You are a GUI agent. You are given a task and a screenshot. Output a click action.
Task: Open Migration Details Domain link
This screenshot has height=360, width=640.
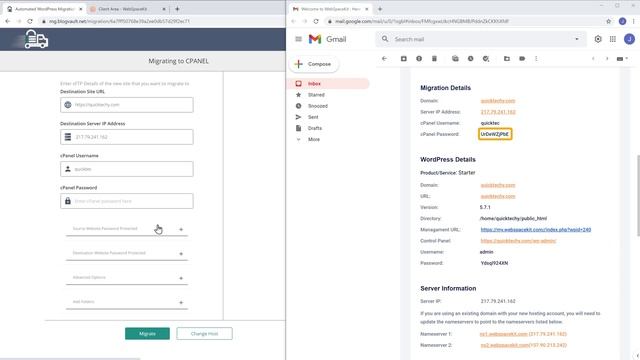(x=498, y=101)
